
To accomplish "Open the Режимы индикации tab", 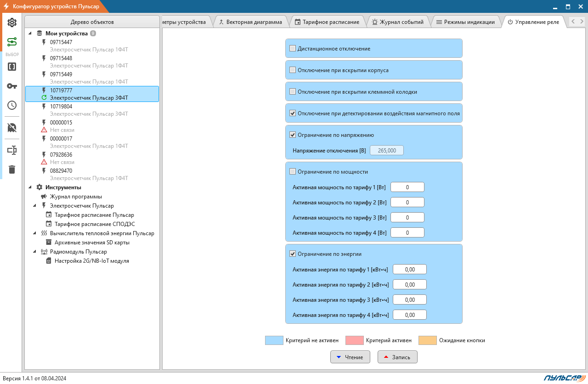I will (x=465, y=22).
